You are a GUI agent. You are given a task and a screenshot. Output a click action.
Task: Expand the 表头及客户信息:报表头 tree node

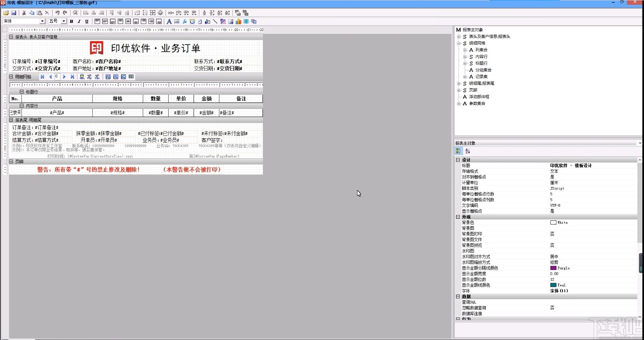(459, 37)
